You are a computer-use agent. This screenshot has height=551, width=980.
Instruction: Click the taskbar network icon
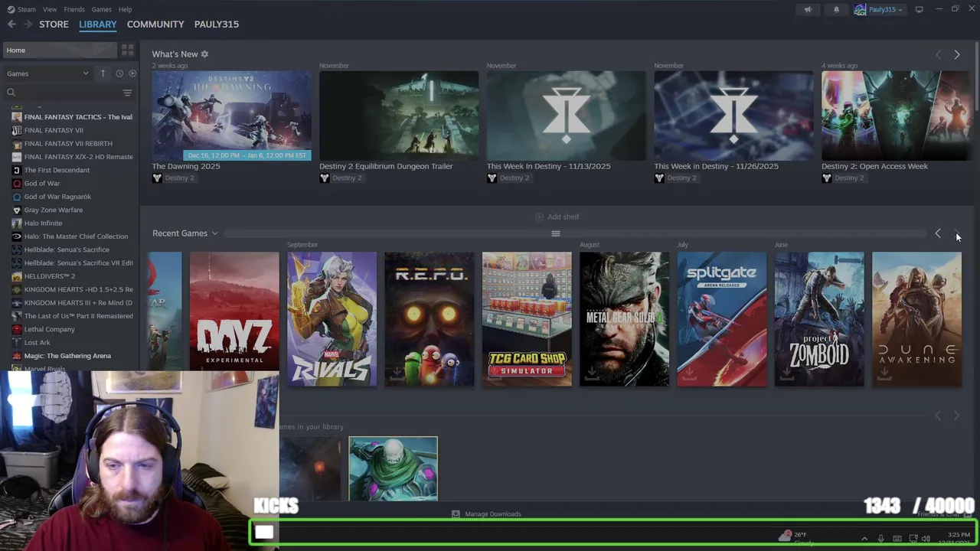[912, 539]
